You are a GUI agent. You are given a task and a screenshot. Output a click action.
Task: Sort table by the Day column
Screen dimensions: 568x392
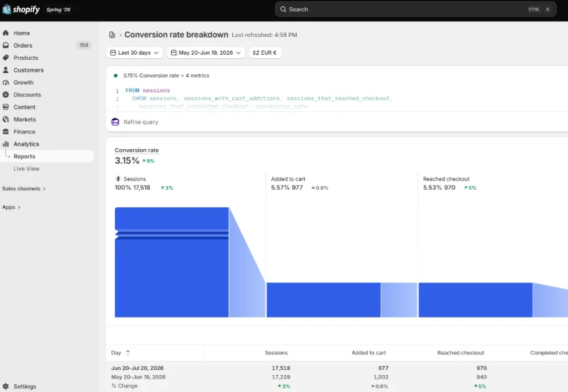[x=120, y=352]
